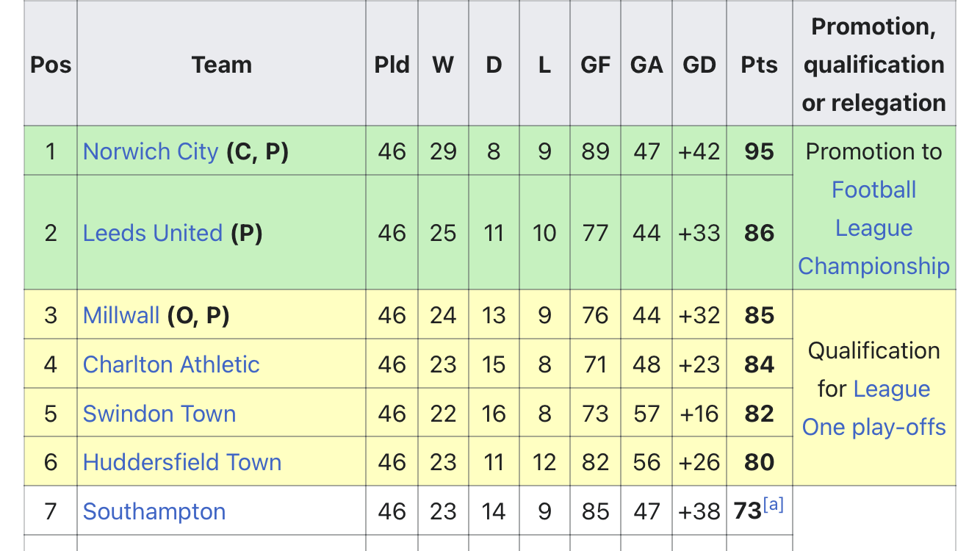980x551 pixels.
Task: Open the Football League Championship link
Action: pyautogui.click(x=874, y=228)
